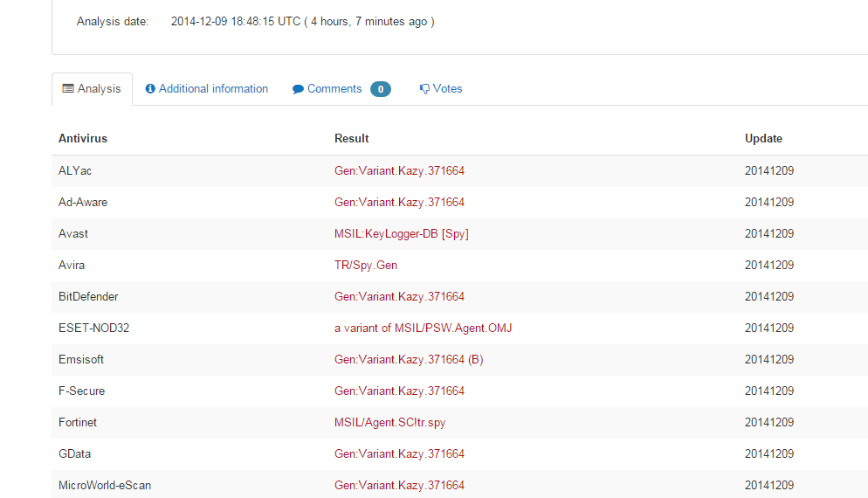This screenshot has height=498, width=868.
Task: Click the Gen:Variant.Kazy.371664 (B) result
Action: coord(409,359)
